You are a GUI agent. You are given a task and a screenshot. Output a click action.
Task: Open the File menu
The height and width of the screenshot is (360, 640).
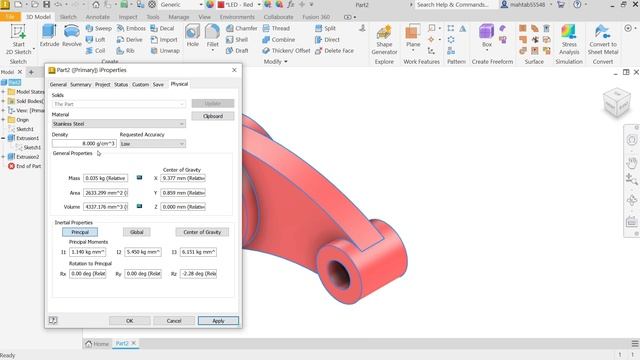pos(10,17)
